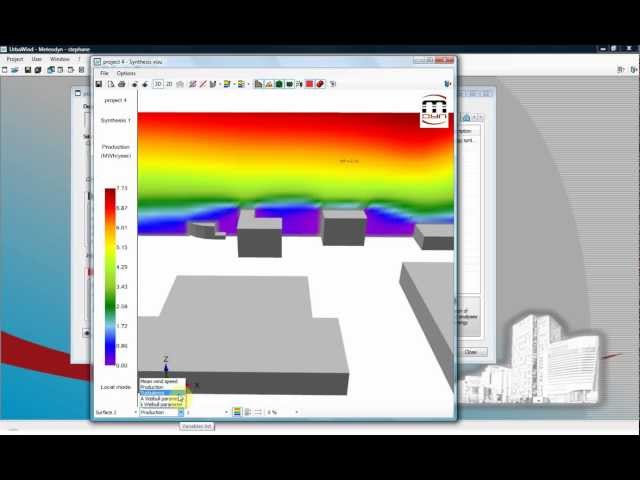Open the second UrbaWind menu beside Project
Screen dimensions: 640x480
[x=37, y=59]
